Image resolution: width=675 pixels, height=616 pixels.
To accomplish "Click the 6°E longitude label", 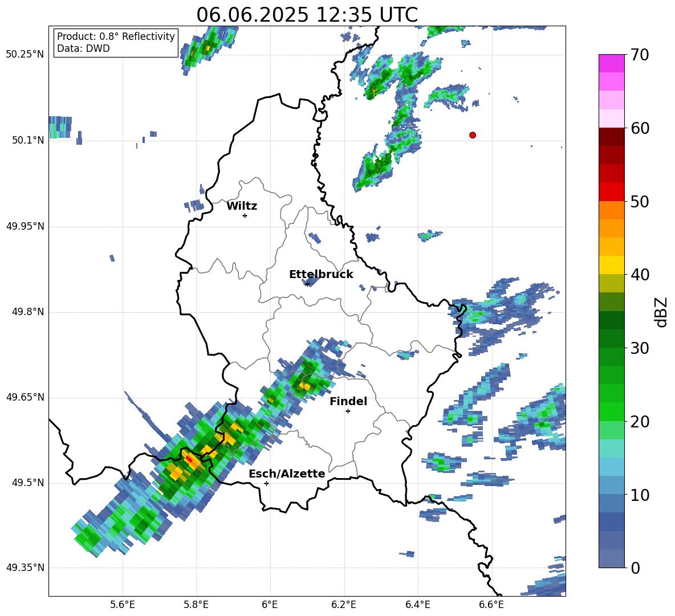I will click(270, 605).
